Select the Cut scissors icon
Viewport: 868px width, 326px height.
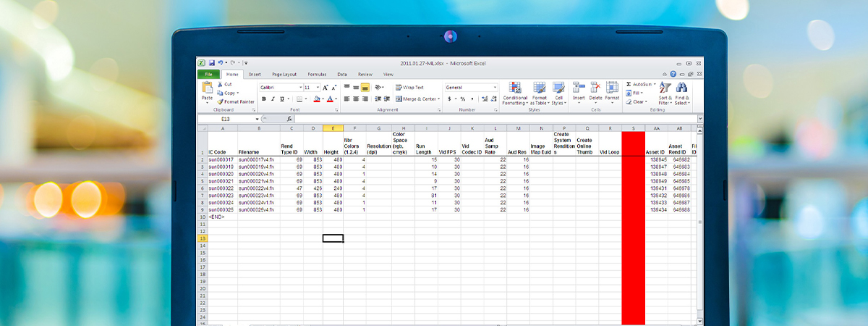tap(220, 84)
